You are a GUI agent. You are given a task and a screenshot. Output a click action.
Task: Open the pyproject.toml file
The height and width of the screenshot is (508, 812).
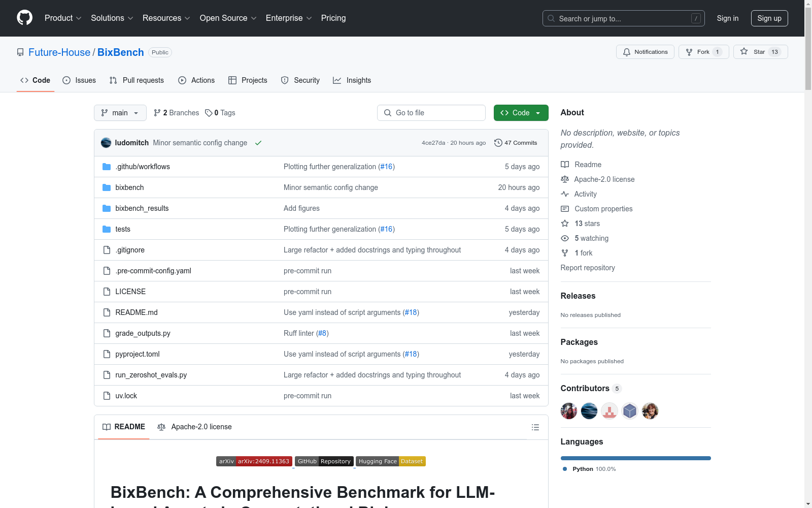tap(138, 354)
